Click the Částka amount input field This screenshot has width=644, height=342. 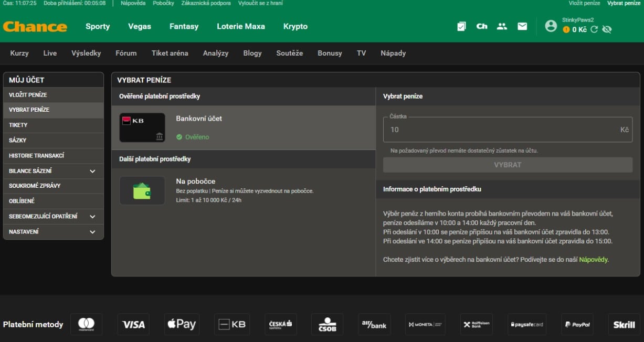tap(508, 130)
